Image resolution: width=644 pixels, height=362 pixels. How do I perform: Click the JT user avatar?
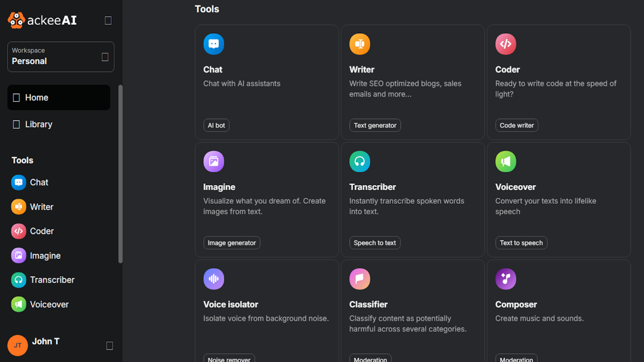coord(18,345)
